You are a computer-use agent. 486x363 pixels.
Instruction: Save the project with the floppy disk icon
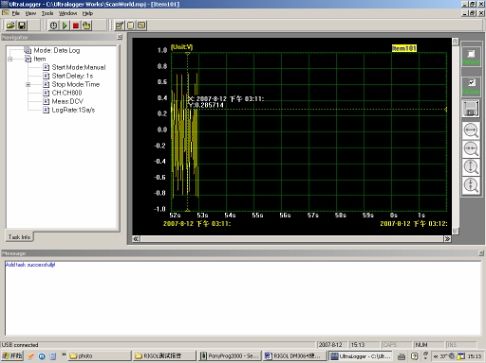point(22,25)
